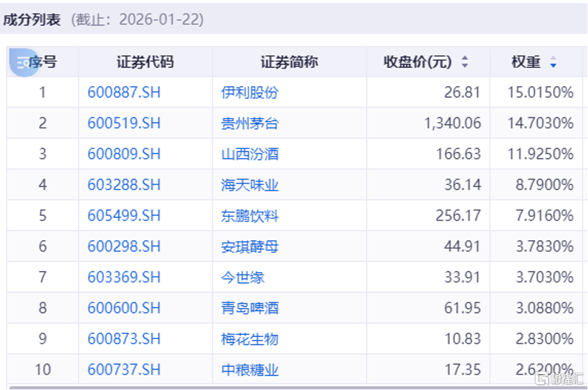Open stock code 600298.SH
This screenshot has width=588, height=390.
point(124,247)
